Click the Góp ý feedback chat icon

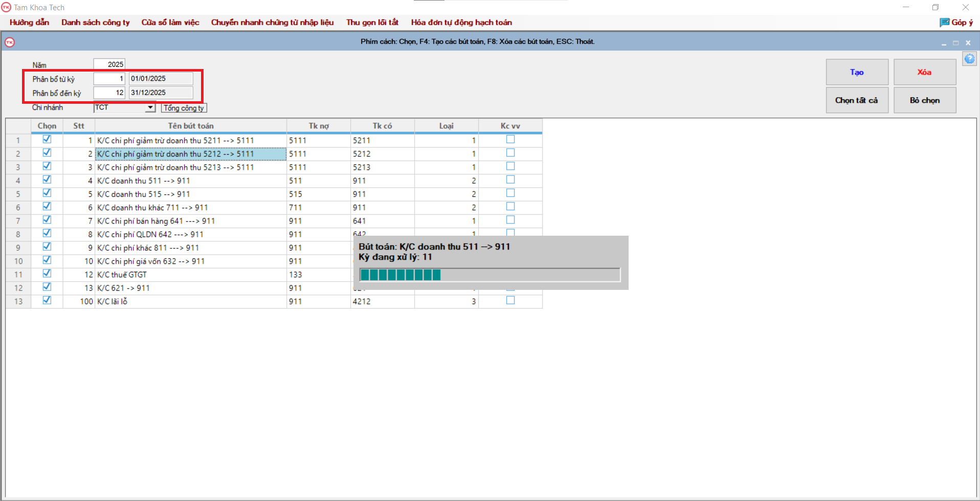pos(944,22)
